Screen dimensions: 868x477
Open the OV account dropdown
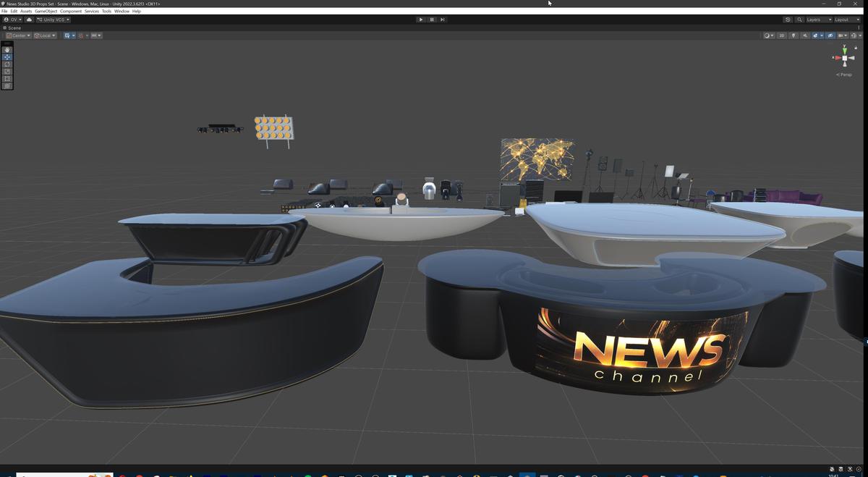(x=12, y=20)
